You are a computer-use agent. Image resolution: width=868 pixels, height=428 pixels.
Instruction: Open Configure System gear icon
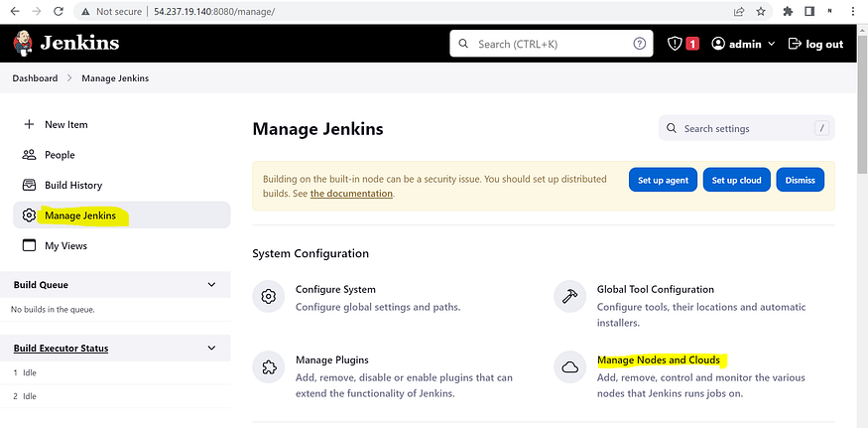tap(269, 297)
